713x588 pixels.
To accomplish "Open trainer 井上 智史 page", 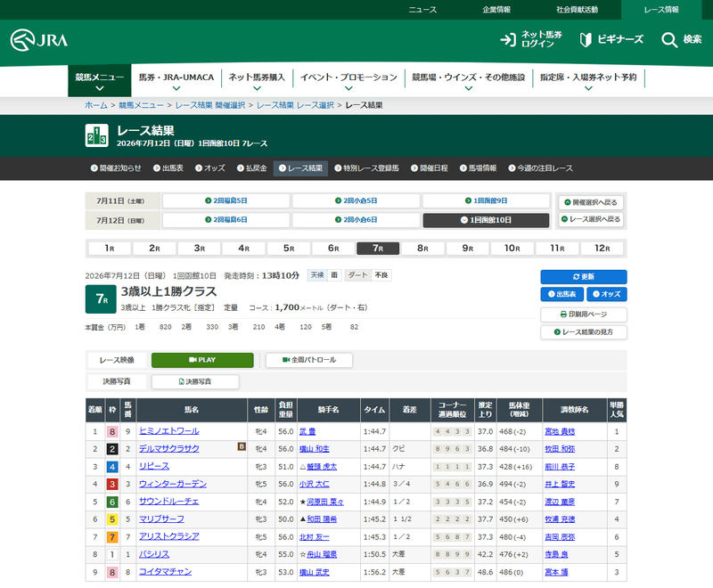I will (560, 485).
